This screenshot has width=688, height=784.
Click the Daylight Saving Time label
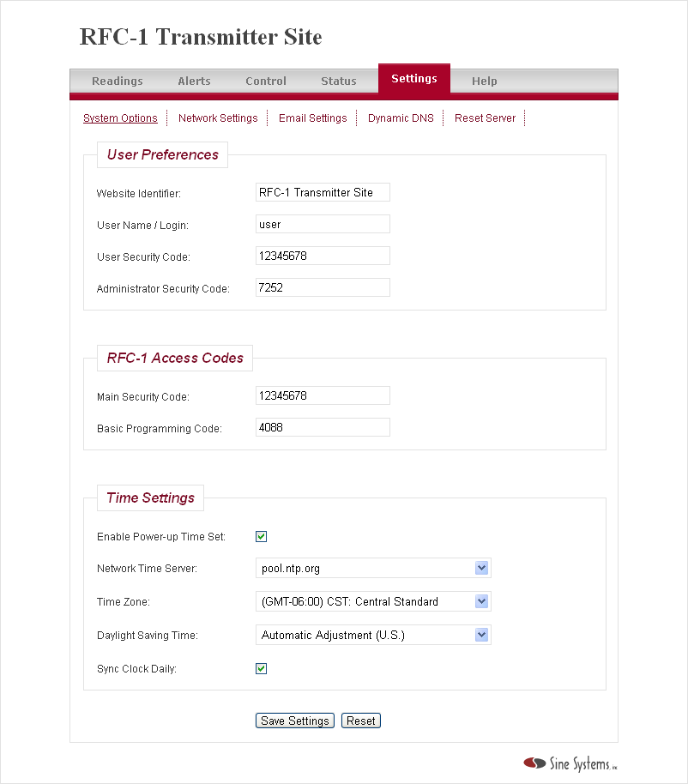148,636
